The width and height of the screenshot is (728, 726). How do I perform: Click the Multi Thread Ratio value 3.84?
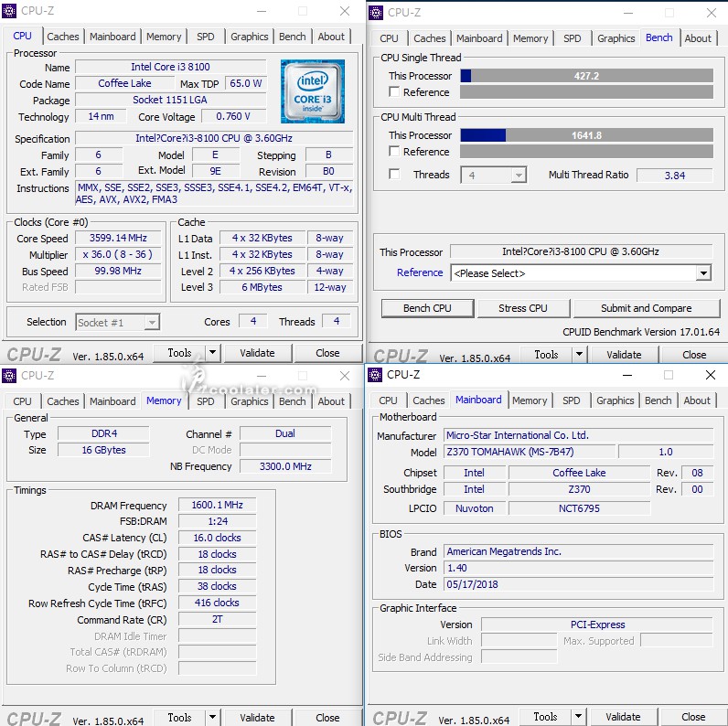[x=675, y=176]
